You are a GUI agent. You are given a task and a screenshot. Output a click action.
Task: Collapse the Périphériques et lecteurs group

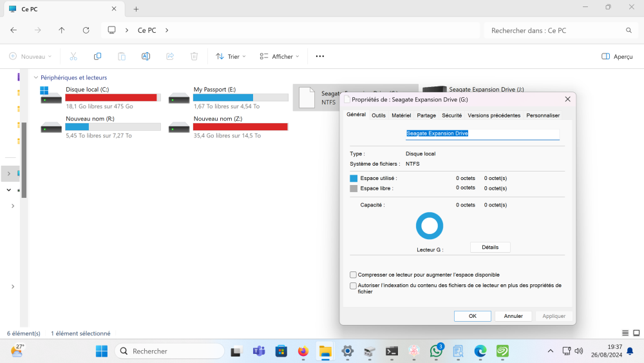click(35, 78)
